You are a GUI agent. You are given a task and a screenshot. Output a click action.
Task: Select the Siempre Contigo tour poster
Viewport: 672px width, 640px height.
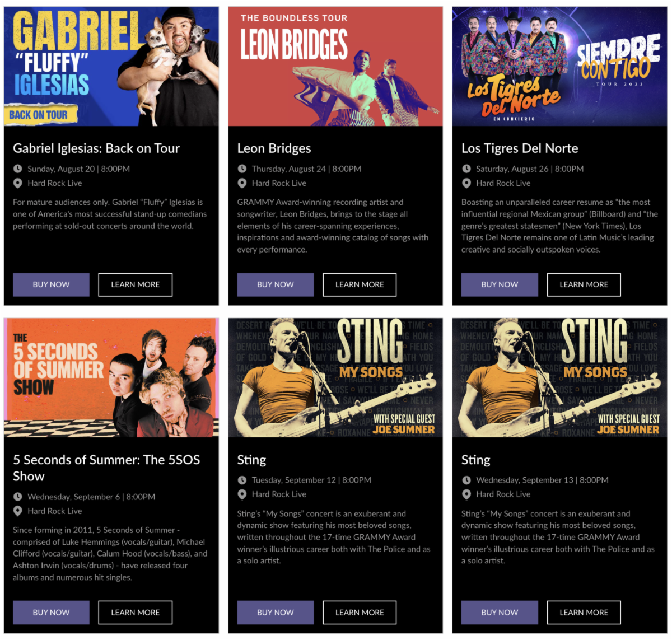[559, 67]
